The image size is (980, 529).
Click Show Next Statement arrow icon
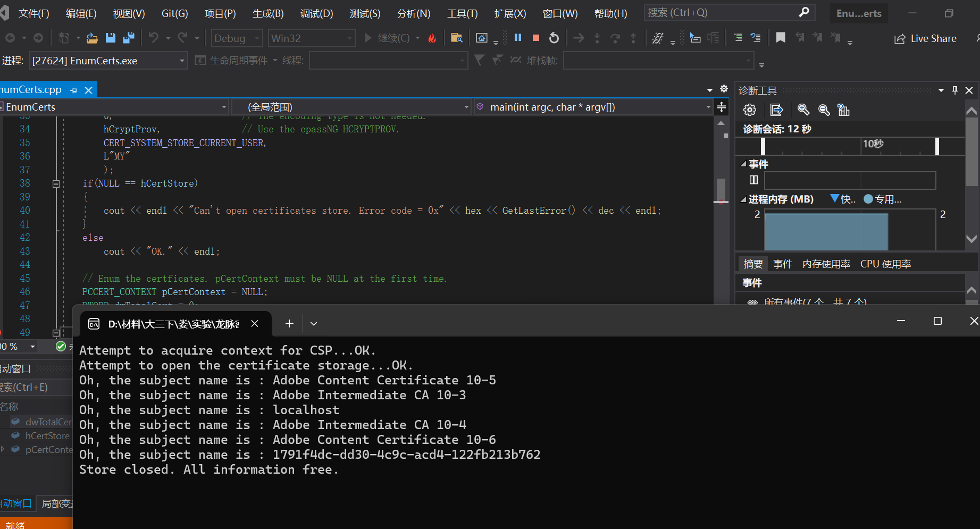[x=579, y=38]
